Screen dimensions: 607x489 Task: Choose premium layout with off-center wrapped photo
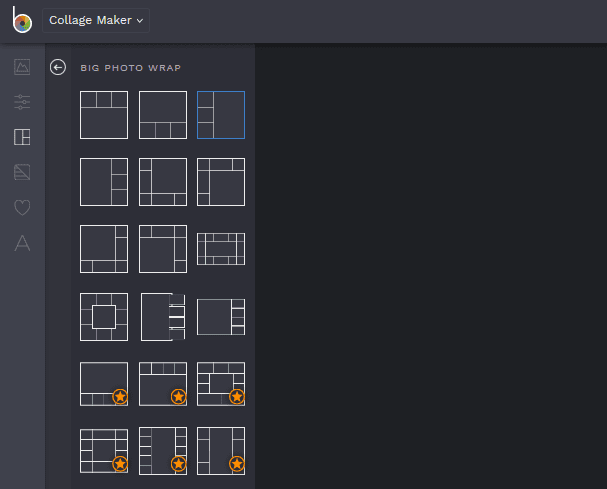click(x=221, y=384)
